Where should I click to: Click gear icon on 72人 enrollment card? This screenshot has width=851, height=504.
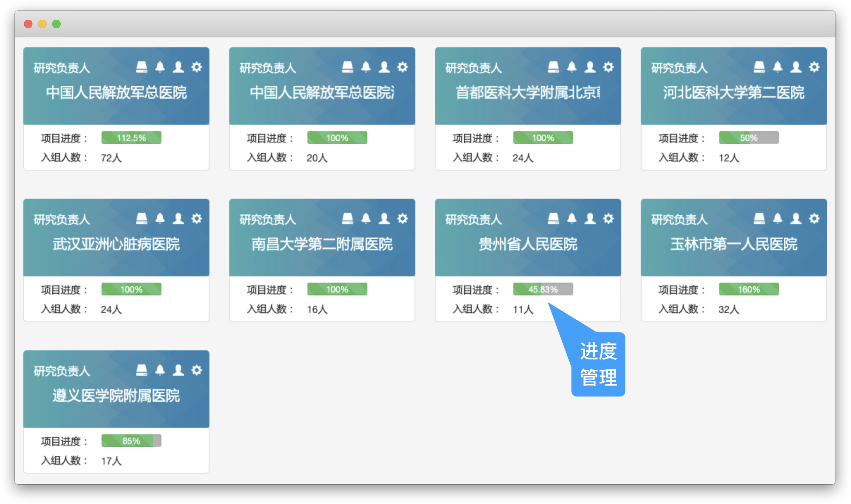click(x=197, y=67)
